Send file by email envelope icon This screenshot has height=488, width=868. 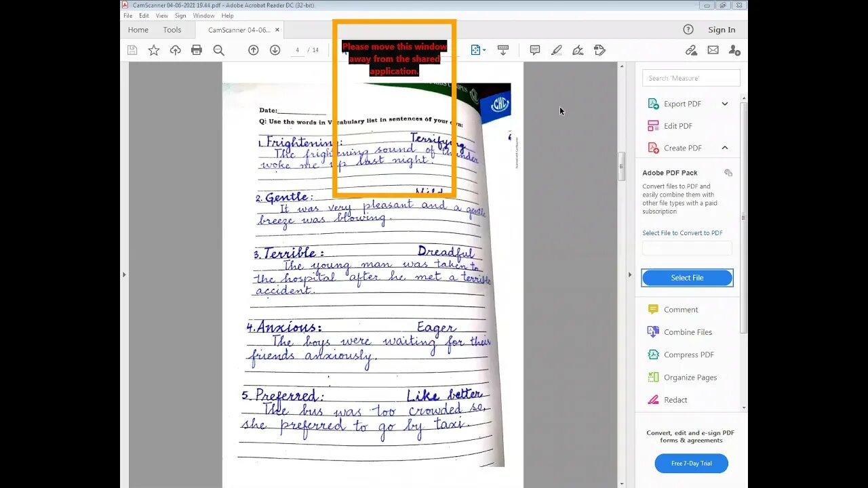713,50
